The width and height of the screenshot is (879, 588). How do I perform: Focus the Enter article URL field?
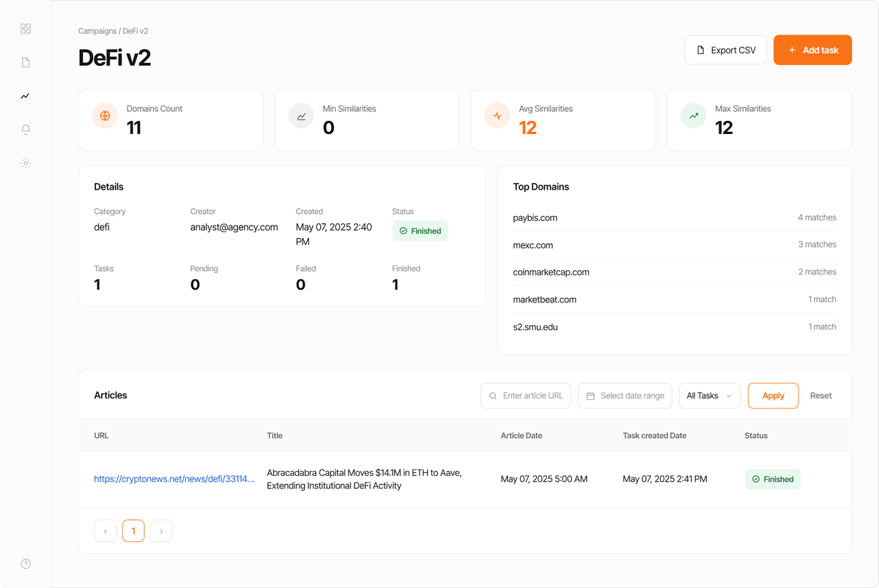click(x=526, y=395)
